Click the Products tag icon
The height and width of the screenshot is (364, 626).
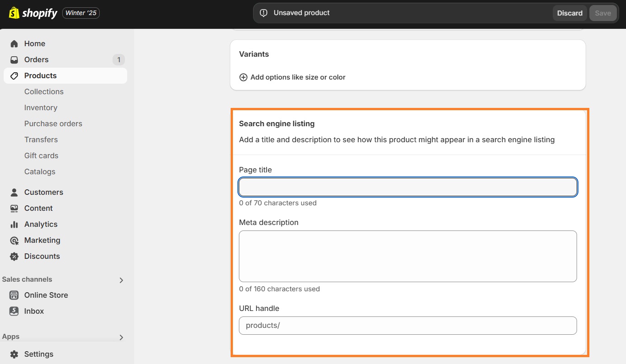[x=15, y=75]
